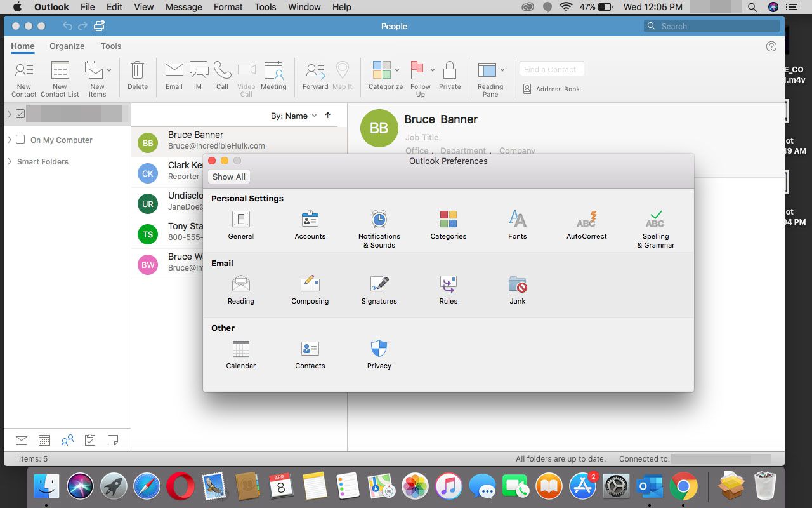
Task: Open the Follow Up dropdown arrow
Action: [433, 70]
